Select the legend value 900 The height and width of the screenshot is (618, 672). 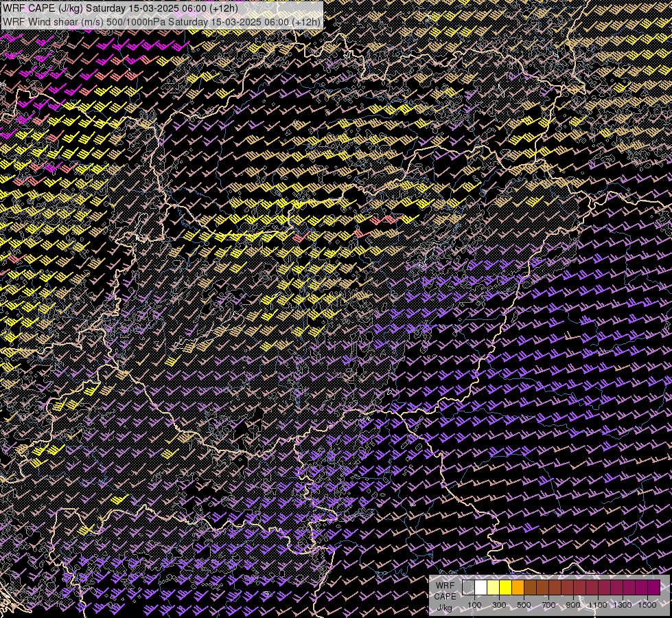click(573, 605)
